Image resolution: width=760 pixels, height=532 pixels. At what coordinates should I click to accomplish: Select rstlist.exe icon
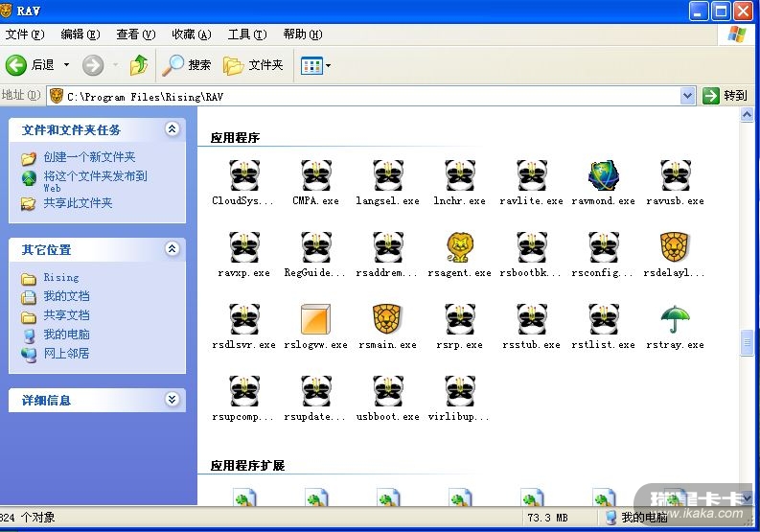(x=604, y=318)
